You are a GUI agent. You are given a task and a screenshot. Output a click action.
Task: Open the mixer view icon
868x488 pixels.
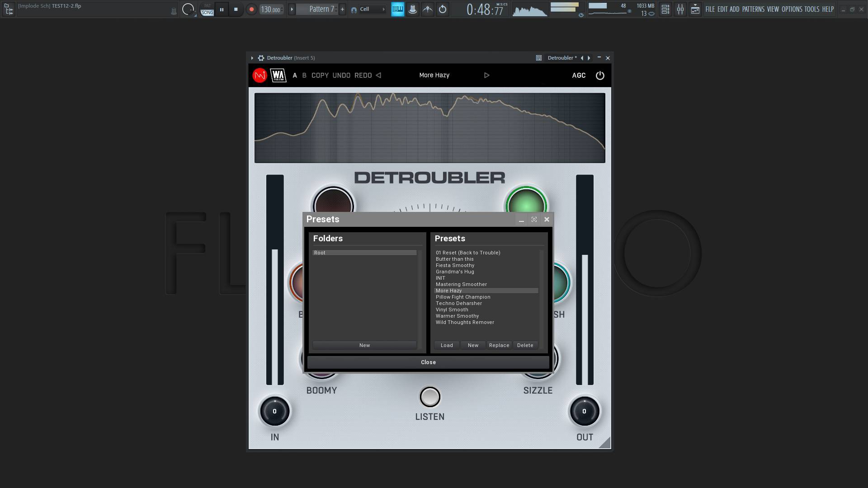pyautogui.click(x=680, y=9)
